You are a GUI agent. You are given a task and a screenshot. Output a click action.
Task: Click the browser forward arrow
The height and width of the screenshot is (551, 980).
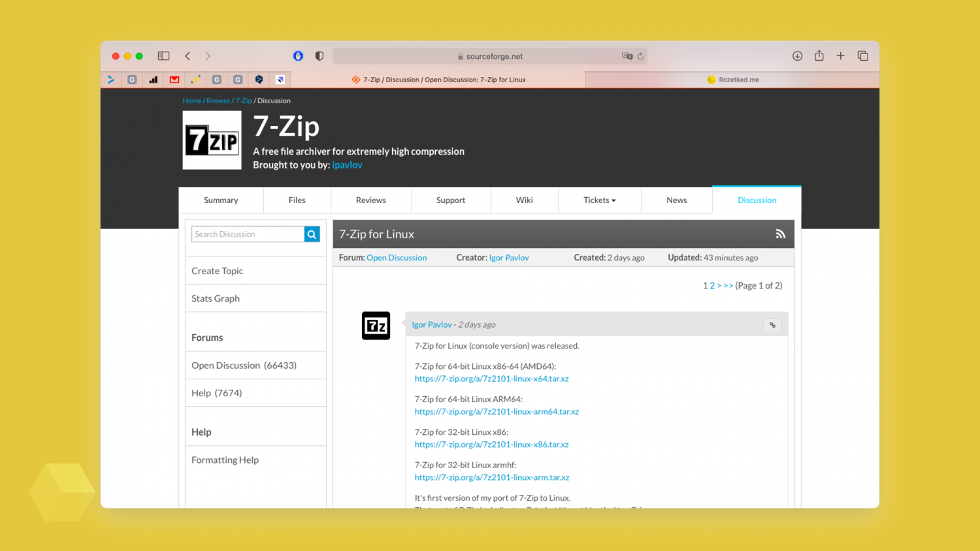pyautogui.click(x=208, y=56)
